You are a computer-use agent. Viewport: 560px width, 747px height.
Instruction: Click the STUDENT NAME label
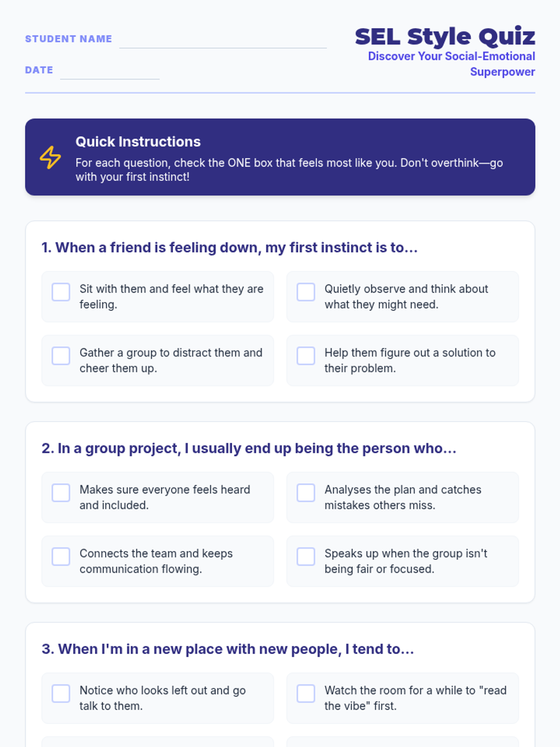coord(69,39)
